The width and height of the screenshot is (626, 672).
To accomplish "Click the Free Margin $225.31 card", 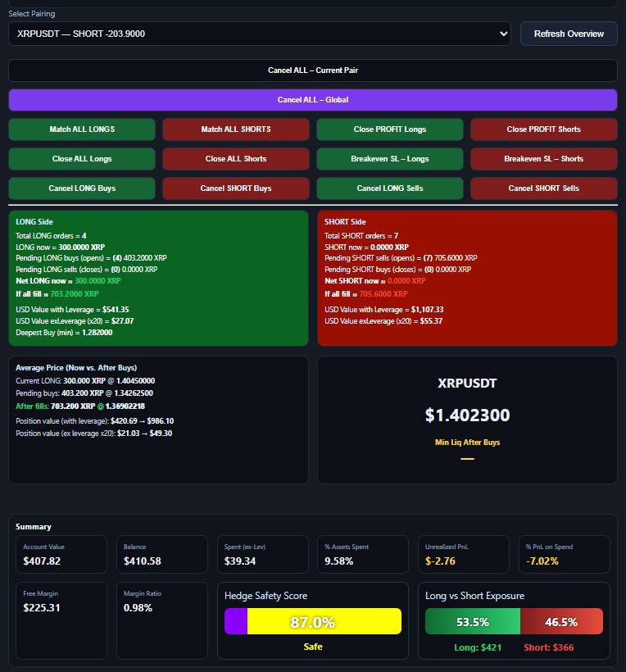I will (61, 620).
